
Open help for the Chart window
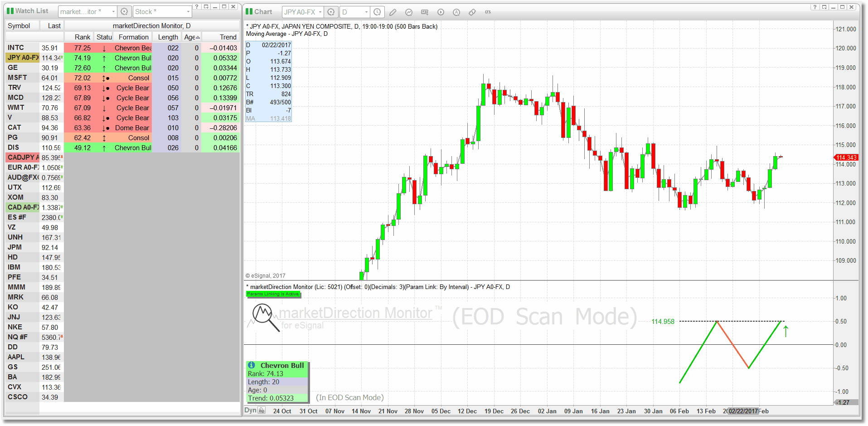815,7
